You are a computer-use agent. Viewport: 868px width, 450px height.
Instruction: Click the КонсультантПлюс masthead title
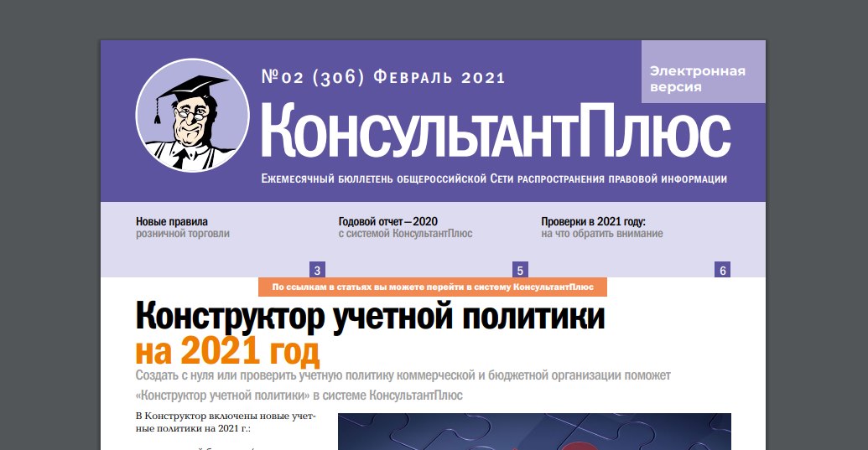[x=496, y=131]
